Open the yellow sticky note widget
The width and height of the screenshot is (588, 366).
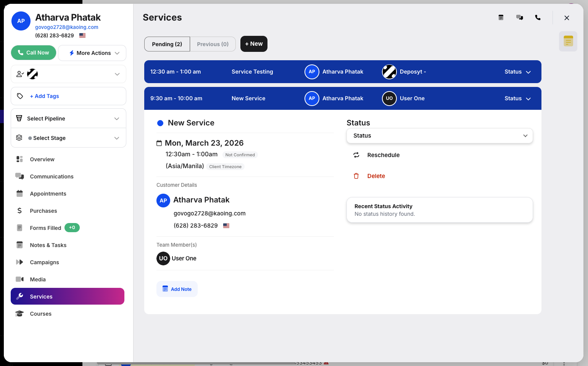(x=568, y=41)
